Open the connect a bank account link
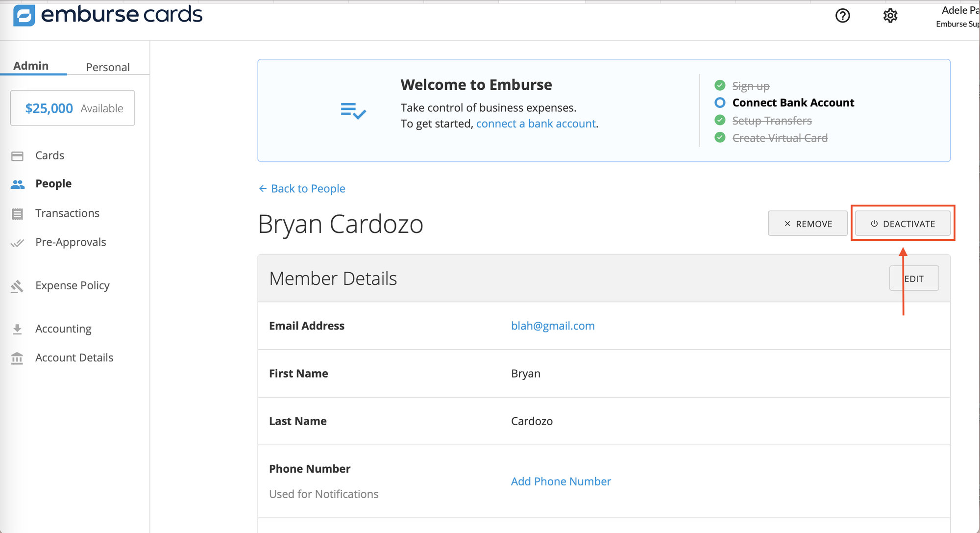Screen dimensions: 980x533 point(536,124)
